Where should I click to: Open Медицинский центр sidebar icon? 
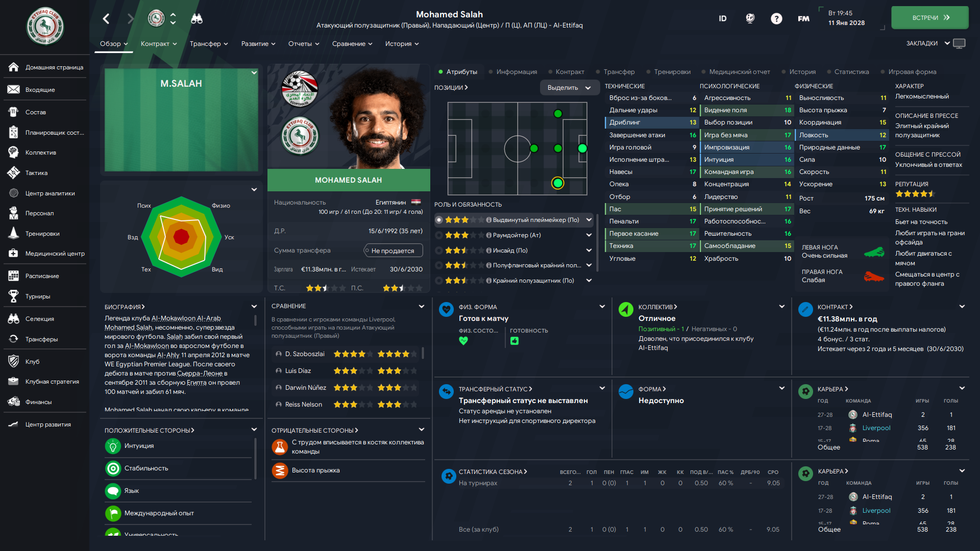click(x=14, y=254)
